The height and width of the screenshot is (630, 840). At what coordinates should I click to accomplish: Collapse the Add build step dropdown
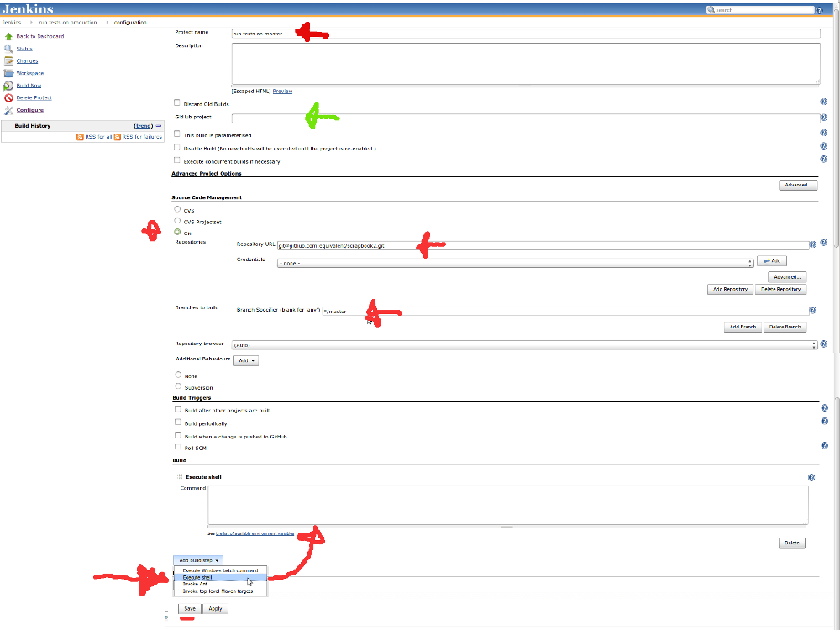[x=198, y=560]
